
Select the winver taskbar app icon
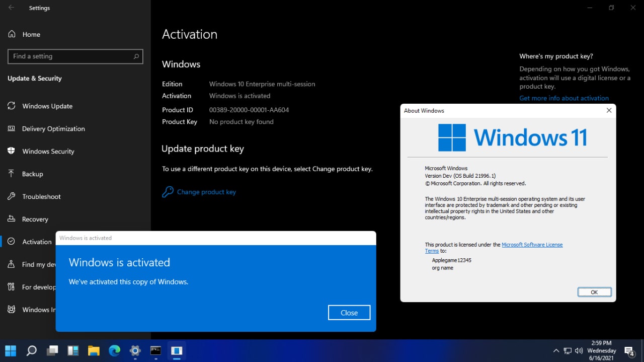pos(177,350)
